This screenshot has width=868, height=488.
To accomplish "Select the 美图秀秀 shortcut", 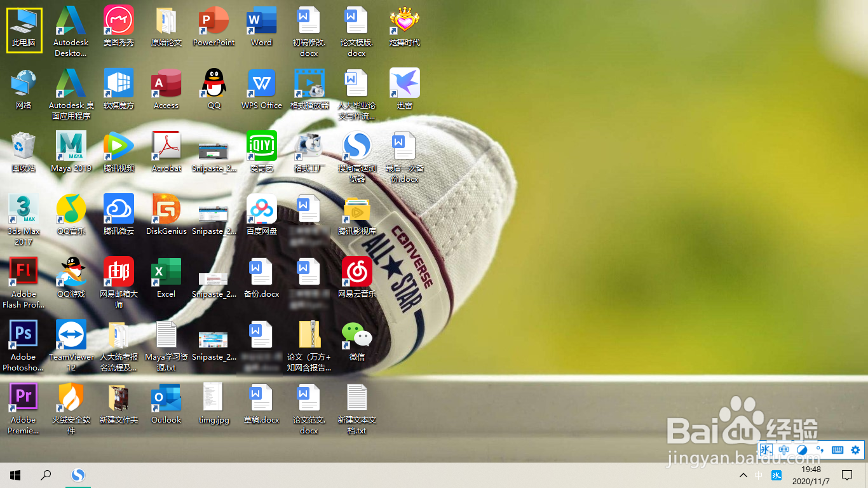I will coord(119,27).
